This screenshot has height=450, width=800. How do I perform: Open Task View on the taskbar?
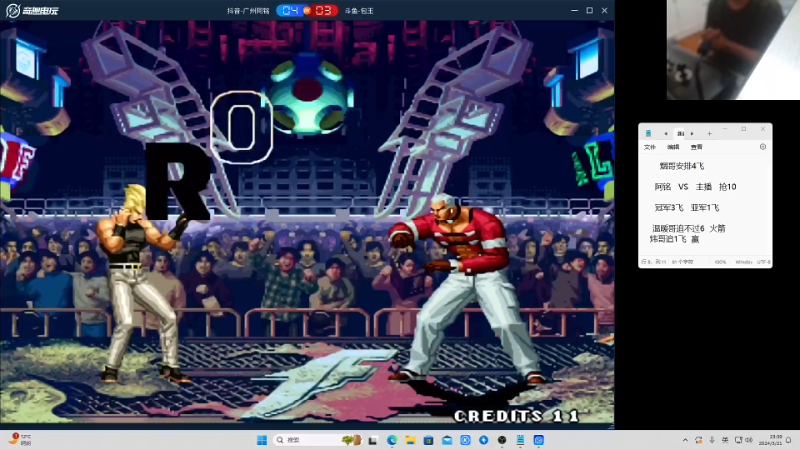373,440
